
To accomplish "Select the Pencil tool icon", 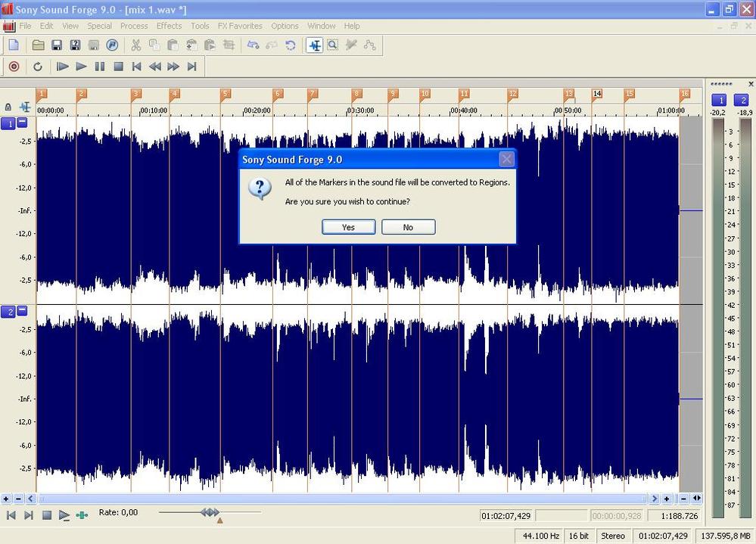I will (351, 45).
